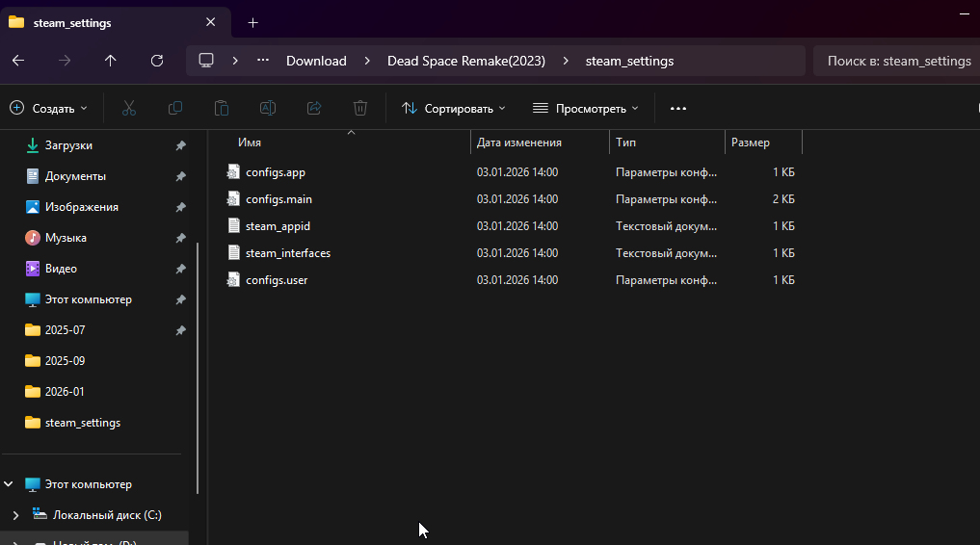Click the Copy icon in toolbar
The height and width of the screenshot is (545, 980).
[x=175, y=109]
